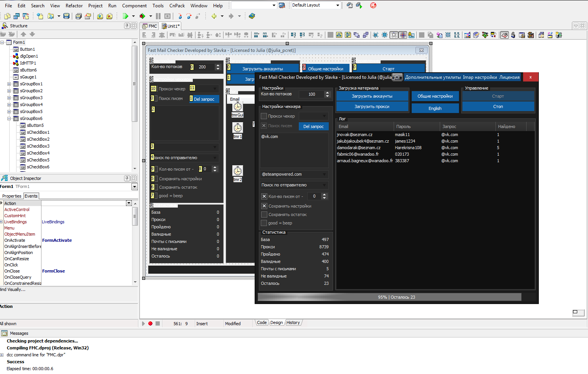
Task: Click the Remove file from project icon
Action: pyautogui.click(x=109, y=16)
